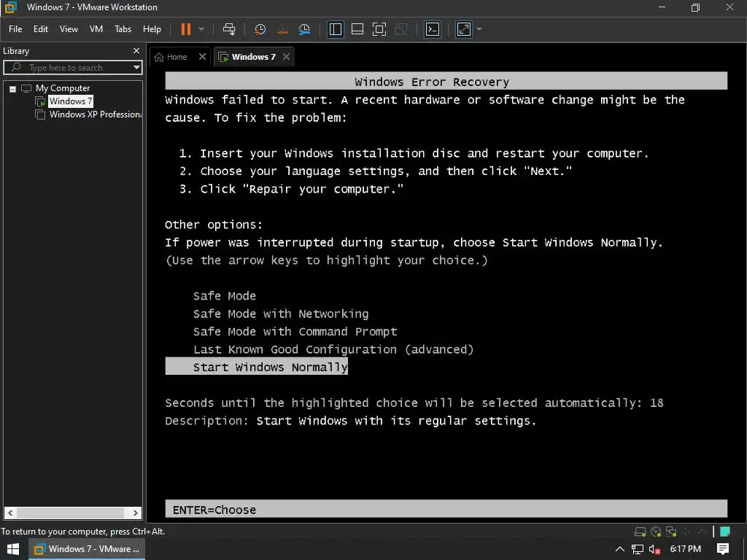Open the View menu
Image resolution: width=747 pixels, height=560 pixels.
69,29
